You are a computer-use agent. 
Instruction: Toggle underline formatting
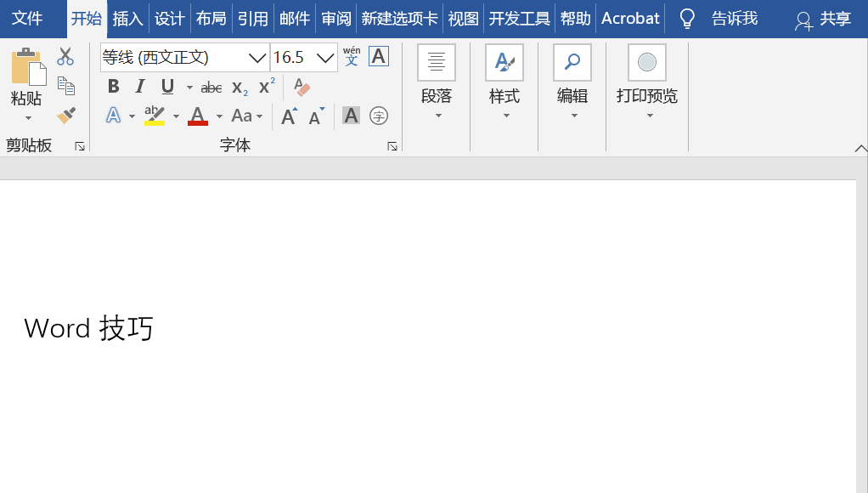167,87
